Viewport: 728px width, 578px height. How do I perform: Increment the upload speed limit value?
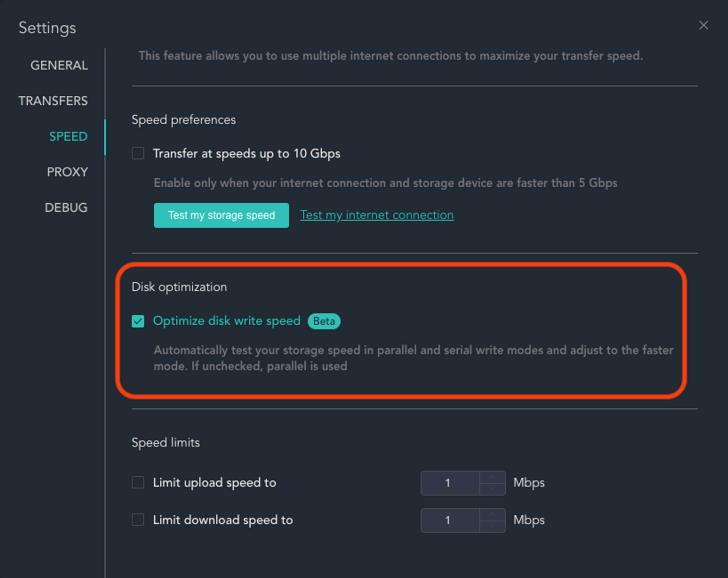492,478
